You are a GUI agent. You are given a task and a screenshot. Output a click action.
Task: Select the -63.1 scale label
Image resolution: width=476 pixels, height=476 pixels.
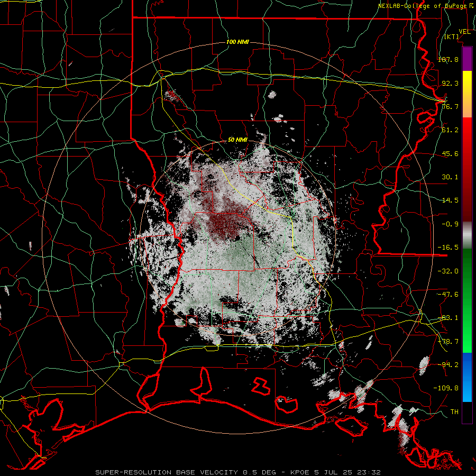(448, 318)
